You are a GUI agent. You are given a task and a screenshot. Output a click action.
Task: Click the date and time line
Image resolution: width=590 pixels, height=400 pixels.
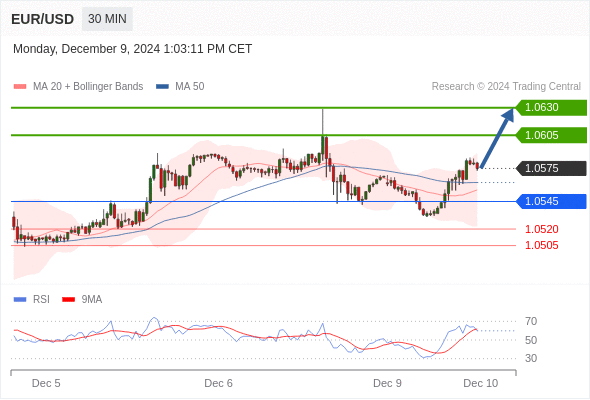pos(132,49)
